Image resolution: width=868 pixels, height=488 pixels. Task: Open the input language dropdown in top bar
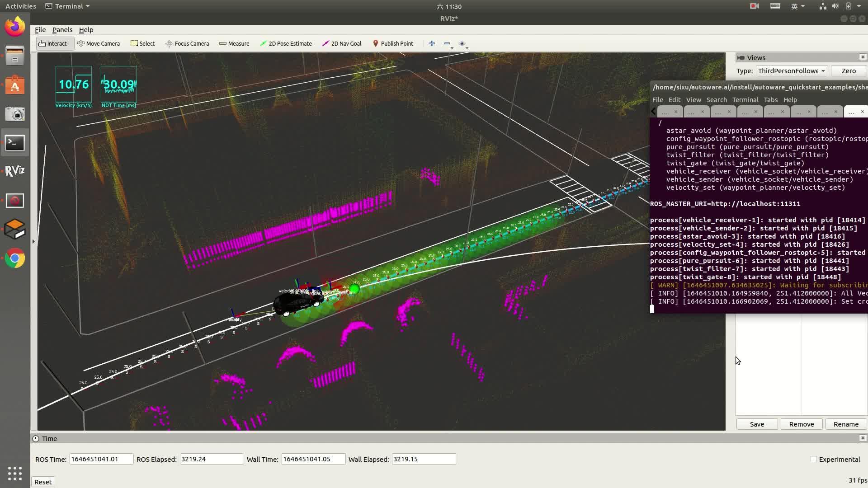click(797, 6)
